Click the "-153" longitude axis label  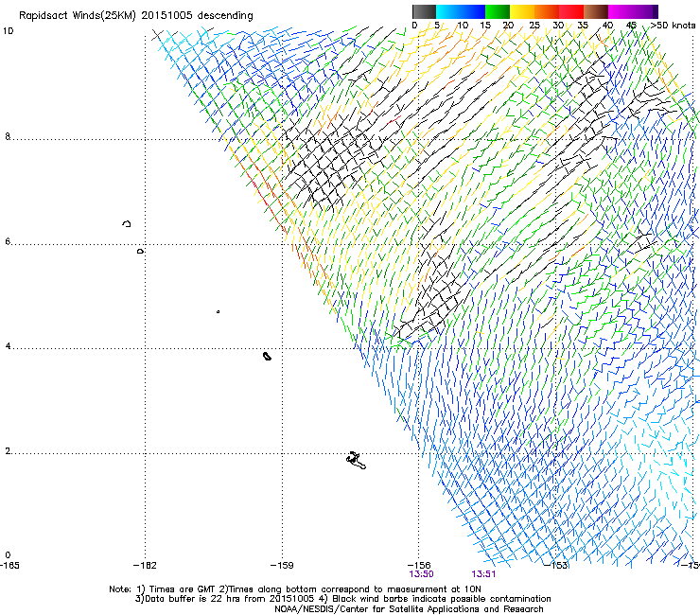556,566
